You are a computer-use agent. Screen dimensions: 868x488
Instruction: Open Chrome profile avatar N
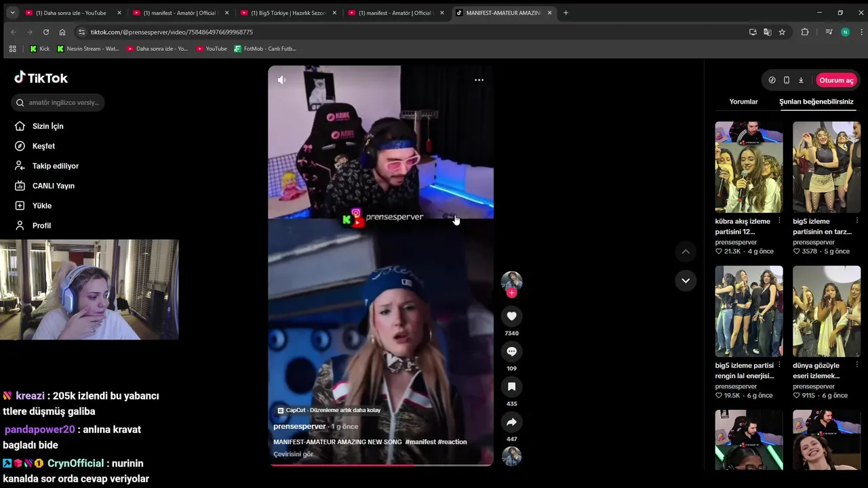(845, 32)
